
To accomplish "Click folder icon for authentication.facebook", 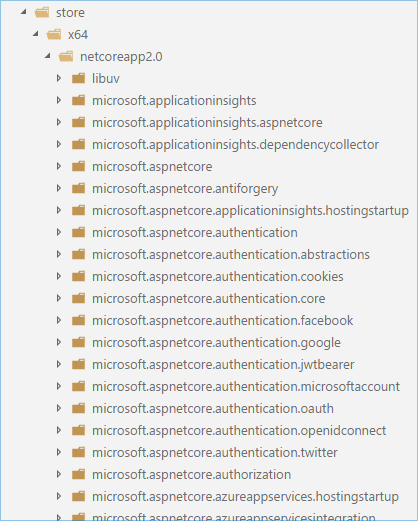I will (79, 320).
